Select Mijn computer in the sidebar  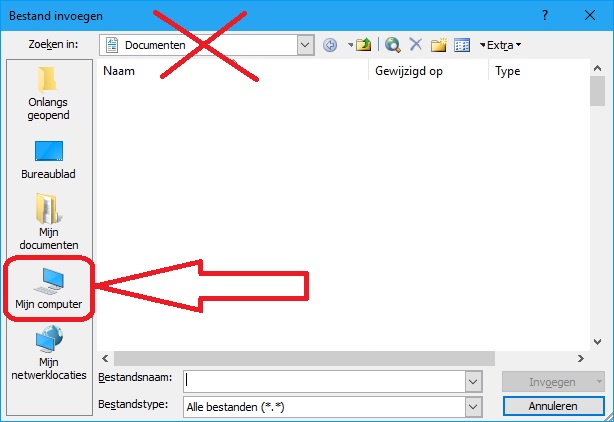pyautogui.click(x=49, y=289)
